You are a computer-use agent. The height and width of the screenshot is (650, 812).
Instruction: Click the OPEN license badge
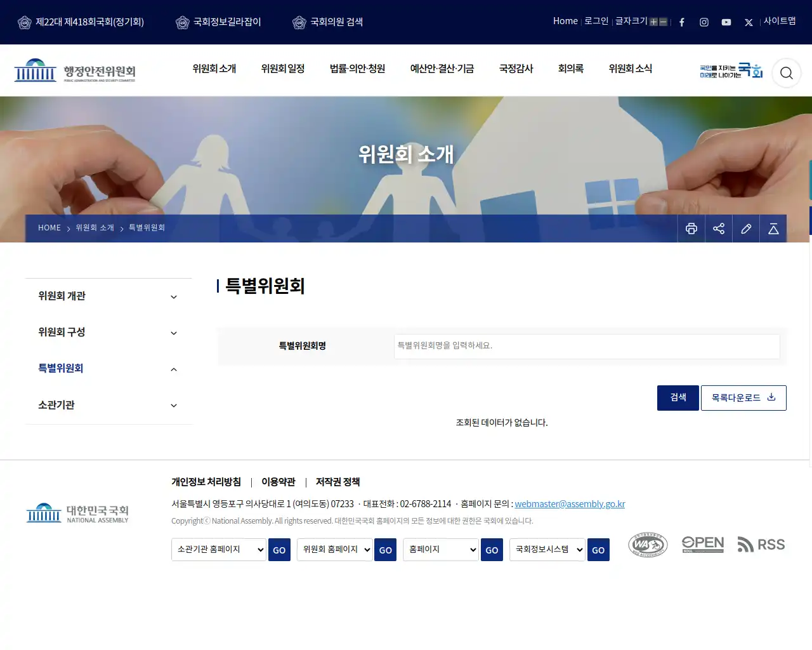(x=703, y=545)
